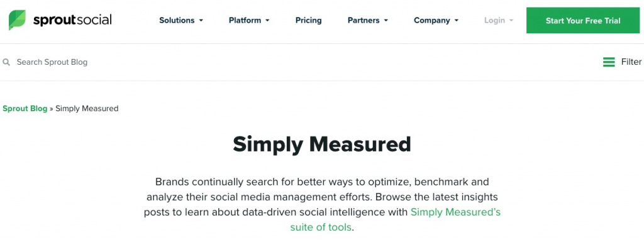Click the Filter label text
This screenshot has width=644, height=240.
(631, 62)
